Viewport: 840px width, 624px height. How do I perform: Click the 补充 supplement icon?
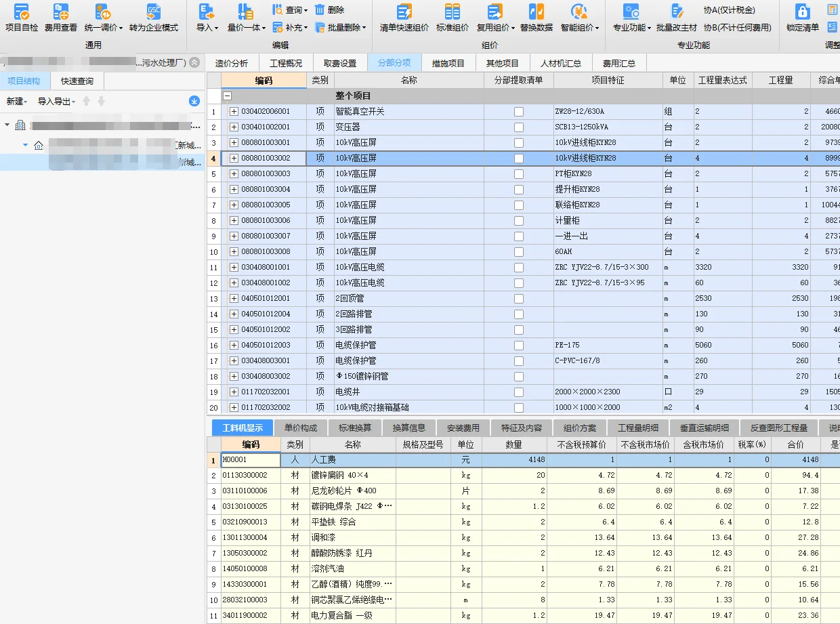pos(278,28)
